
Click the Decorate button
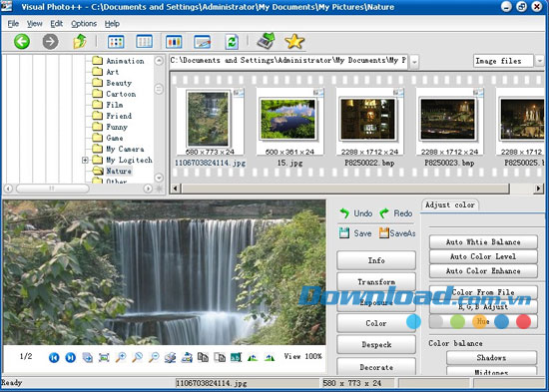376,367
